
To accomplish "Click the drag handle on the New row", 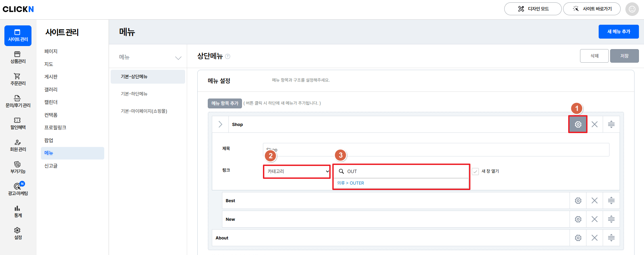I will point(611,219).
